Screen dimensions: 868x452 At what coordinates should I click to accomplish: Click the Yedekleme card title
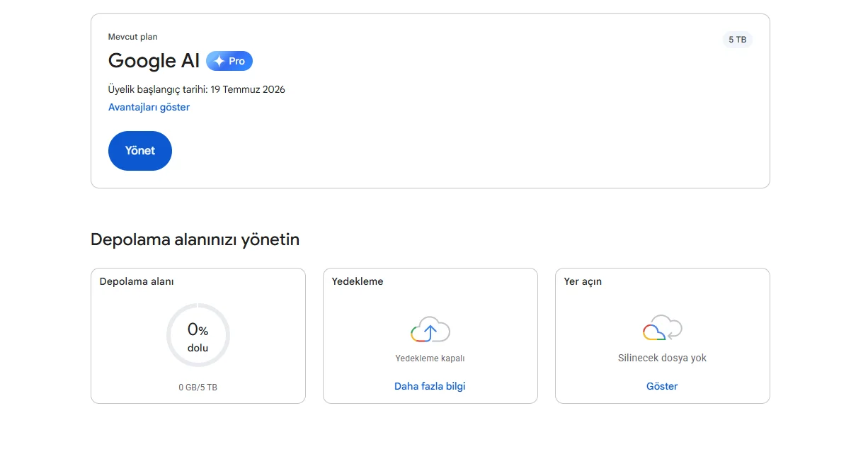358,281
